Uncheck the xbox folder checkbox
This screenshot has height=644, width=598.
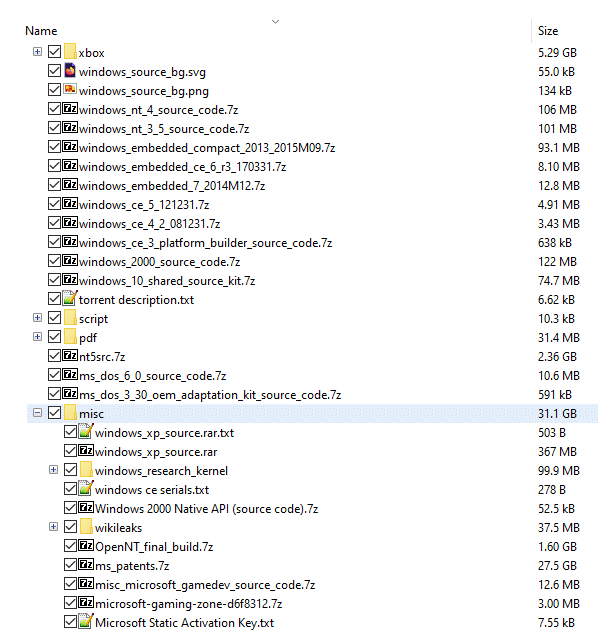point(54,52)
